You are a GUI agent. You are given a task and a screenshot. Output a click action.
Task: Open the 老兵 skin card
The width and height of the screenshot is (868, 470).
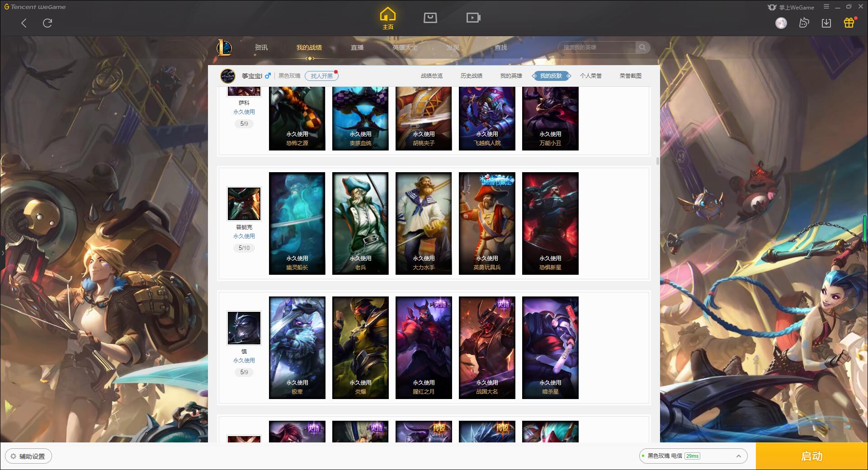(360, 223)
